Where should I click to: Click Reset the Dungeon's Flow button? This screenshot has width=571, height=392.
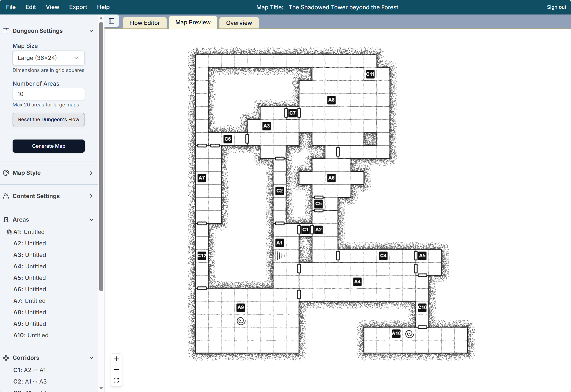[49, 120]
